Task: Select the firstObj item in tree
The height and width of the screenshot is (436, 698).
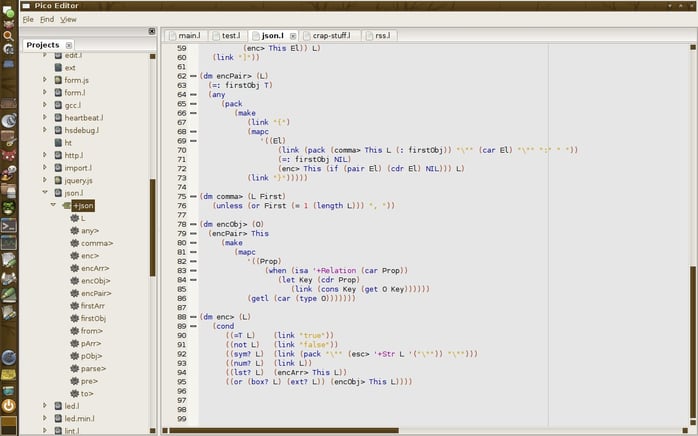Action: 93,318
